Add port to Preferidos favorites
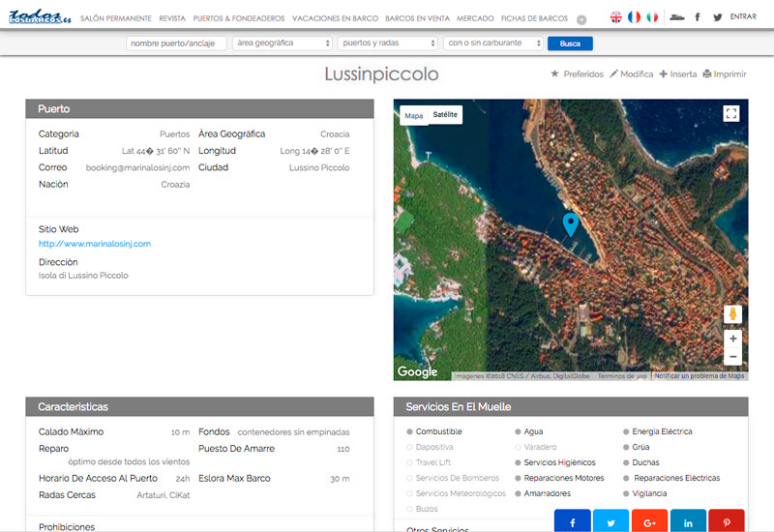Screen dimensions: 774x532 click(577, 74)
